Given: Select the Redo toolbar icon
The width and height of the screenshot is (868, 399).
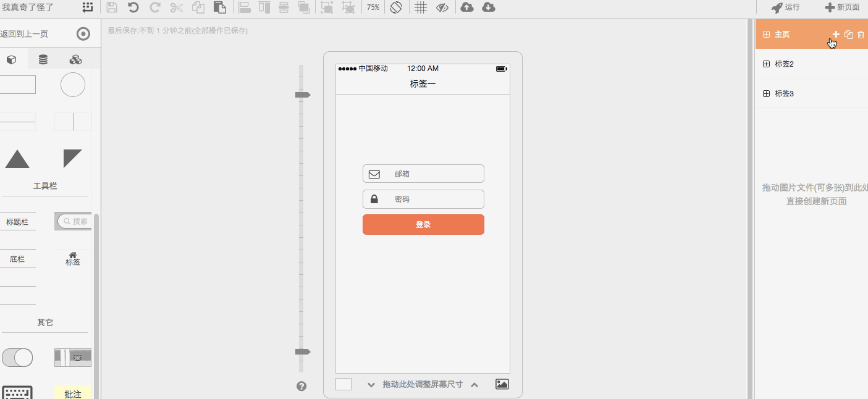Looking at the screenshot, I should pos(154,7).
